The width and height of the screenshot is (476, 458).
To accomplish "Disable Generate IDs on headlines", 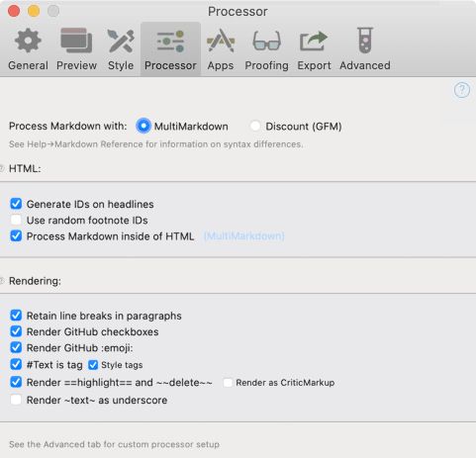I will tap(16, 204).
